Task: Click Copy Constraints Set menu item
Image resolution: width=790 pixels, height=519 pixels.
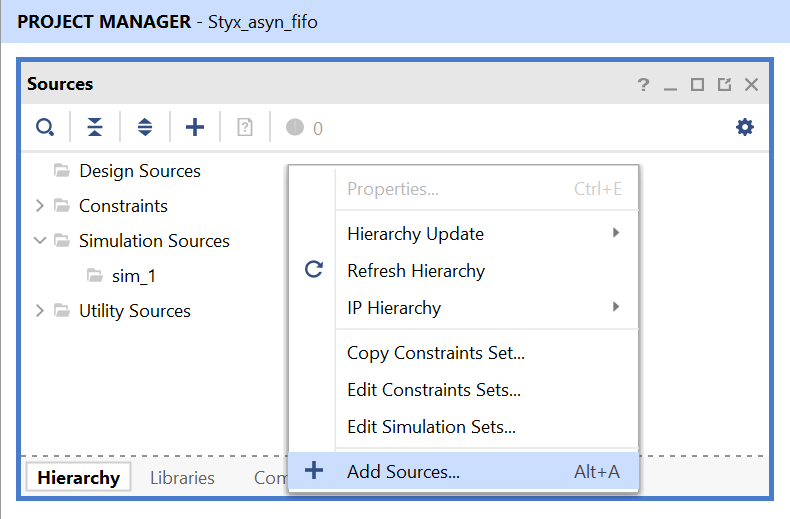Action: [435, 353]
